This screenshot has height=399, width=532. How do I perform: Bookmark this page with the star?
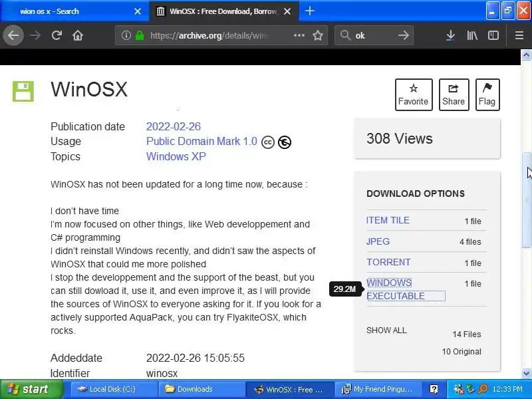pos(318,35)
